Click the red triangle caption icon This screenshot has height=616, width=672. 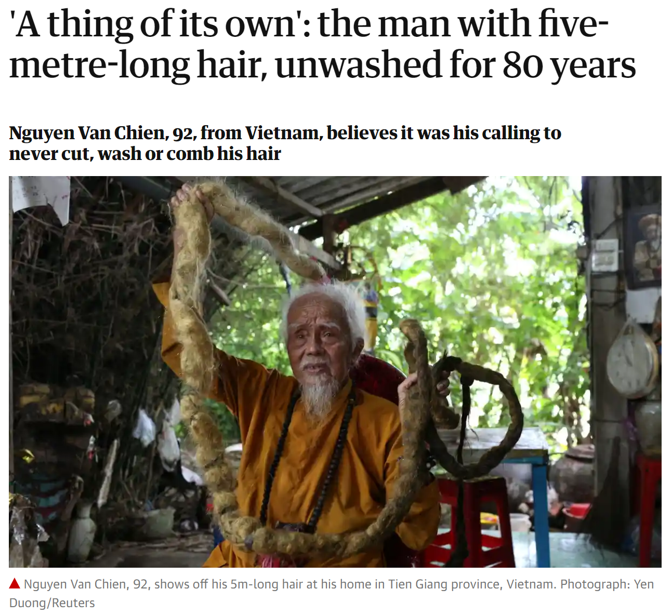pyautogui.click(x=15, y=584)
